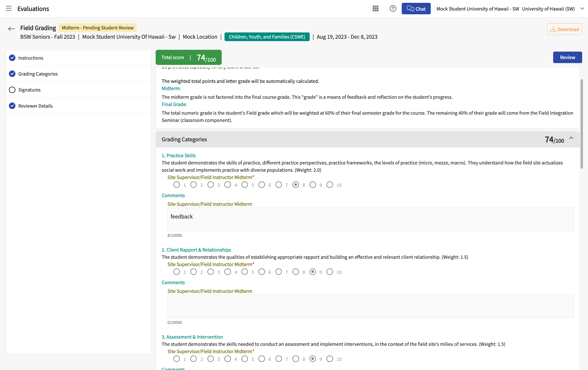Select score 10 for Assessment & Intervention
588x370 pixels.
tap(330, 359)
